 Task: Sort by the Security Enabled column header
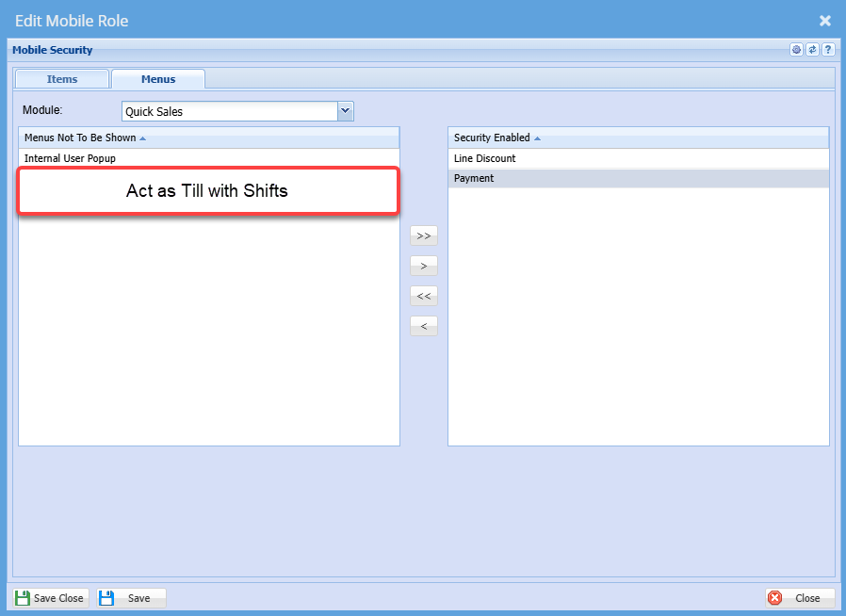pos(639,138)
